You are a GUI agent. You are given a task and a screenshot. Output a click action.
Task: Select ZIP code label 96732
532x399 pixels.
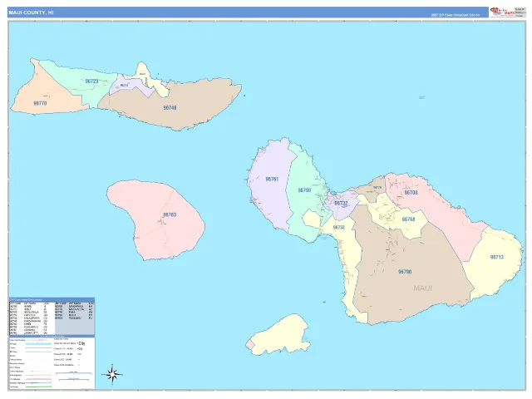tap(341, 203)
